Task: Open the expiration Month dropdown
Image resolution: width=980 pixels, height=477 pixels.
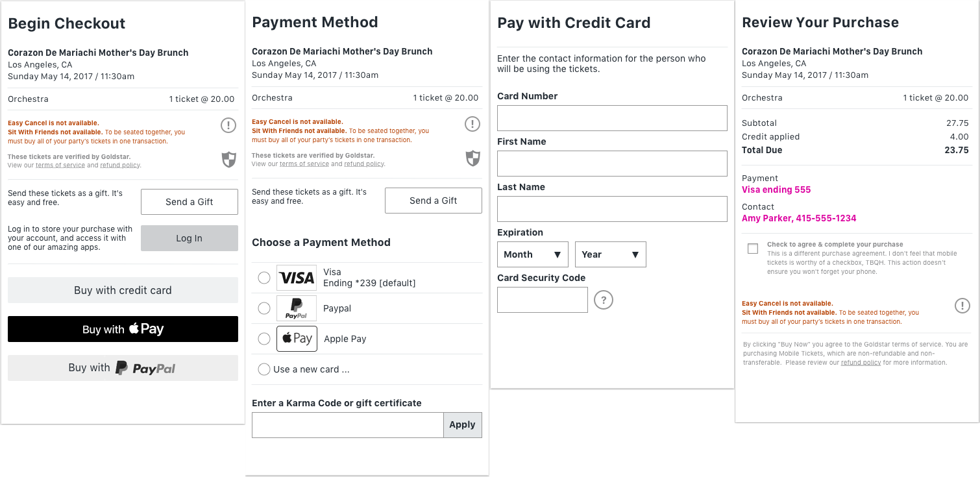Action: pos(532,254)
